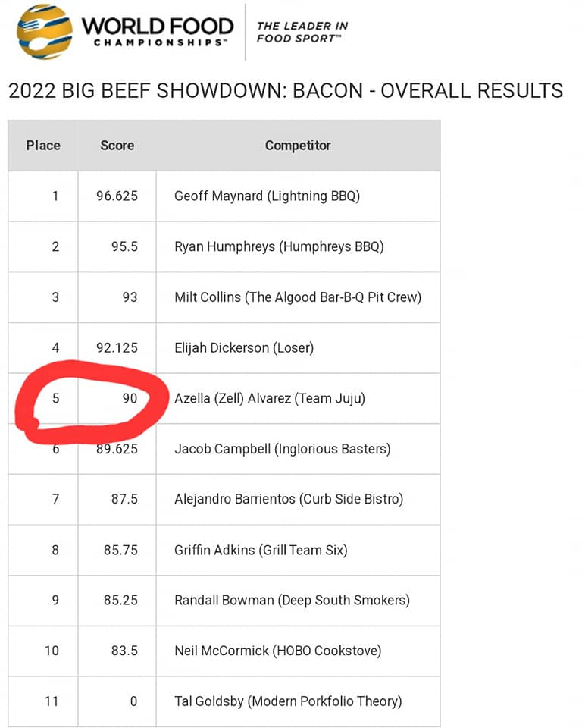582x728 pixels.
Task: Select Tal Goldsby (Modern Porkfolio Theory)
Action: click(x=288, y=701)
